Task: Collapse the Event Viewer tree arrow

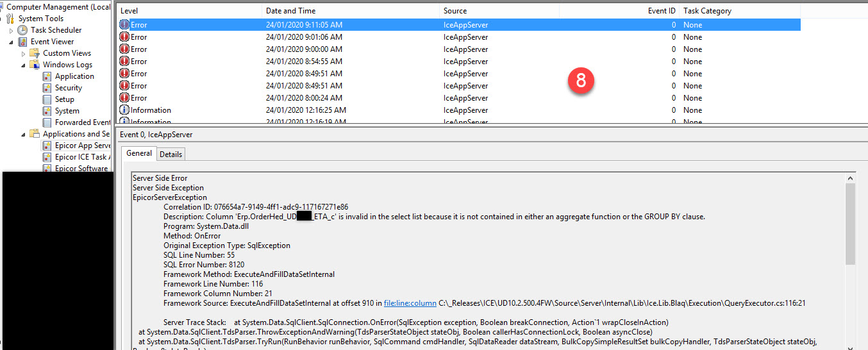Action: click(x=12, y=42)
